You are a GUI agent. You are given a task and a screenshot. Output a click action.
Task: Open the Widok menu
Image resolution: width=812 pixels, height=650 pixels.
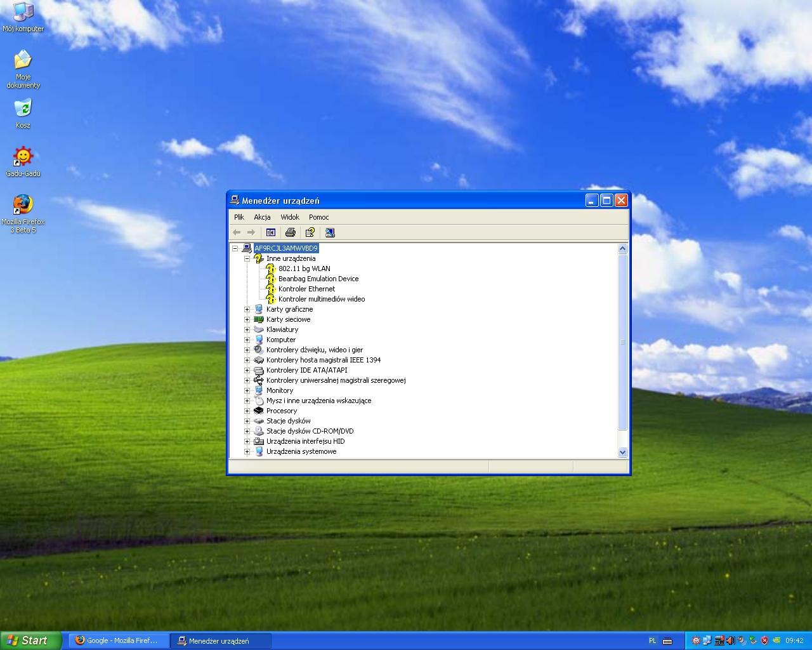(290, 217)
